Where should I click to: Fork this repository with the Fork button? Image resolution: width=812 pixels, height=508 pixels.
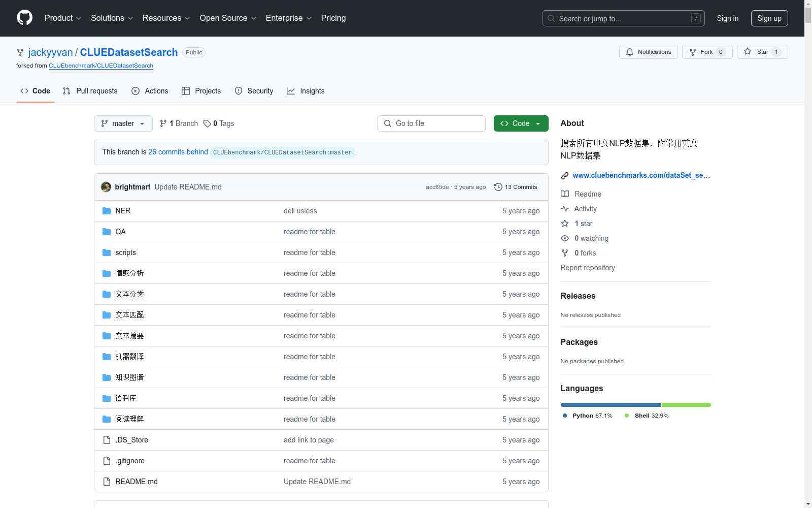click(x=707, y=52)
